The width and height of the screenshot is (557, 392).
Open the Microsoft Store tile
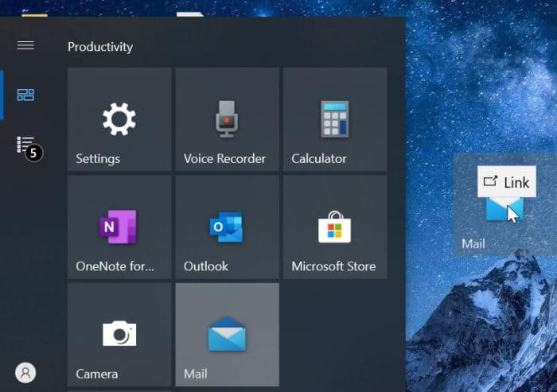[335, 227]
